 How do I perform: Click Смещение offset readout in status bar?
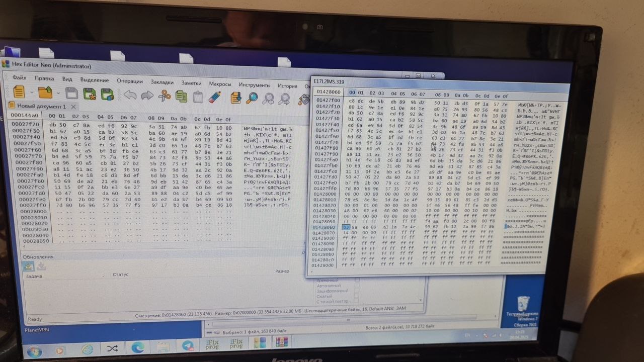pyautogui.click(x=174, y=316)
